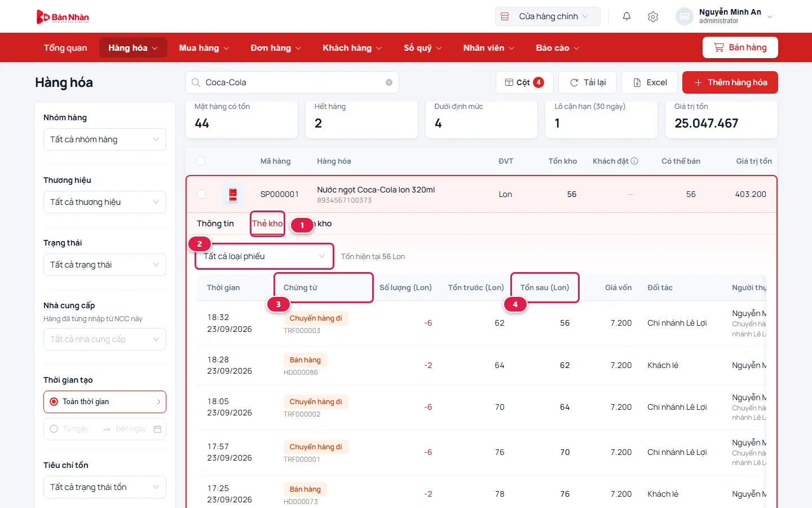Click the search magnifier icon
This screenshot has height=508, width=812.
(x=196, y=82)
